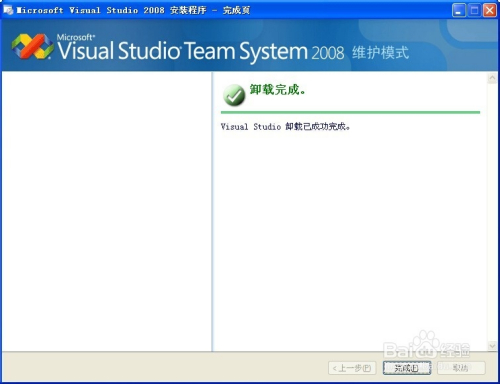Screen dimensions: 500x384
Task: Click the installer icon in the title bar
Action: pos(8,10)
